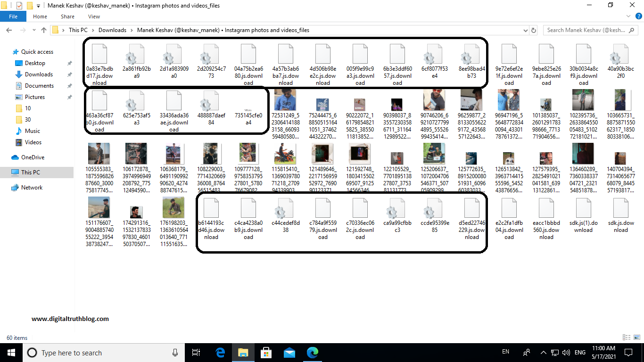Open the File menu tab
Screen dimensions: 644x362
(13, 16)
